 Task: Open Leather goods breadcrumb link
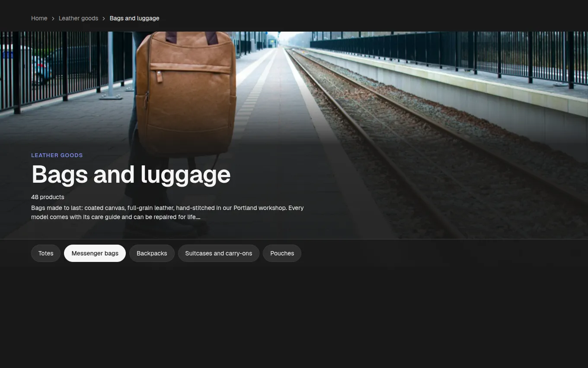pos(78,18)
